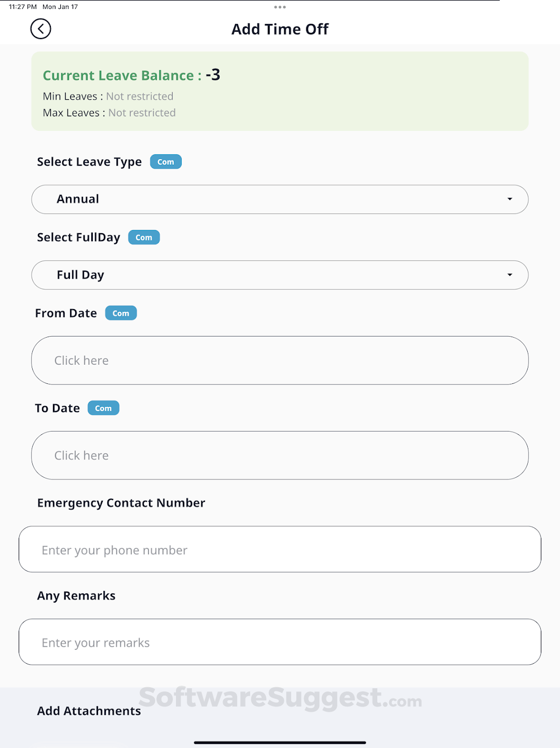The image size is (560, 748).
Task: Click the Com badge beside From Date
Action: [x=121, y=313]
